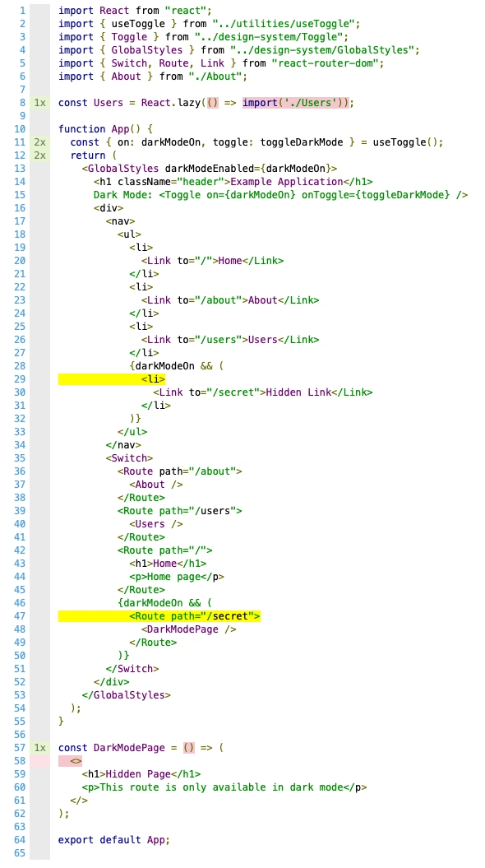Viewport: 485px width, 868px height.
Task: Click the 2x hit count on line 11
Action: [x=39, y=142]
